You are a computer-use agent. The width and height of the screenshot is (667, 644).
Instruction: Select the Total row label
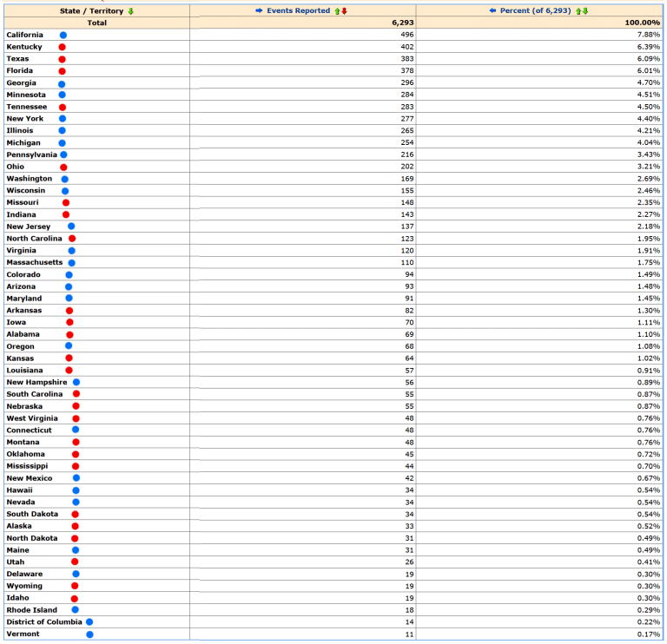click(x=96, y=23)
